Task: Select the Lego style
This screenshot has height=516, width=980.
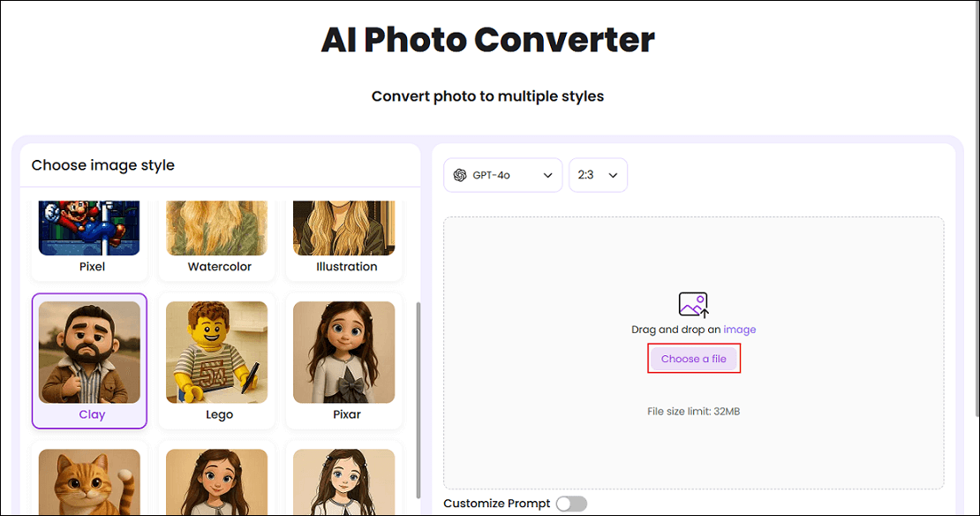Action: coord(216,360)
